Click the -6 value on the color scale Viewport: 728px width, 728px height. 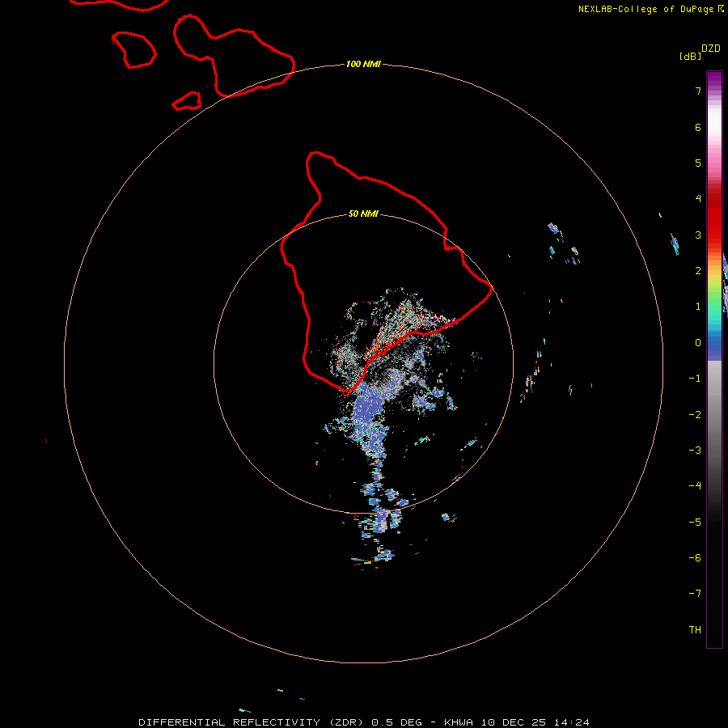(x=695, y=558)
